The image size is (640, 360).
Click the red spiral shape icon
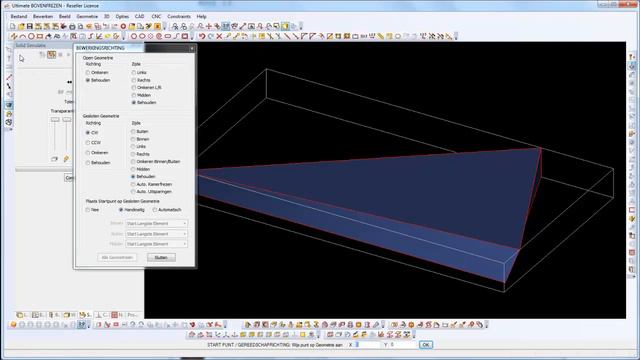(159, 36)
